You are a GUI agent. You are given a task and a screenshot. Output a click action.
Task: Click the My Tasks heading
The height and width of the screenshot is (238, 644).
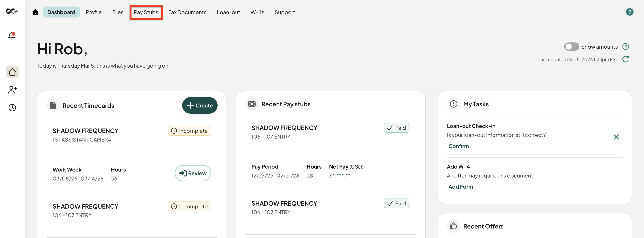(x=476, y=104)
